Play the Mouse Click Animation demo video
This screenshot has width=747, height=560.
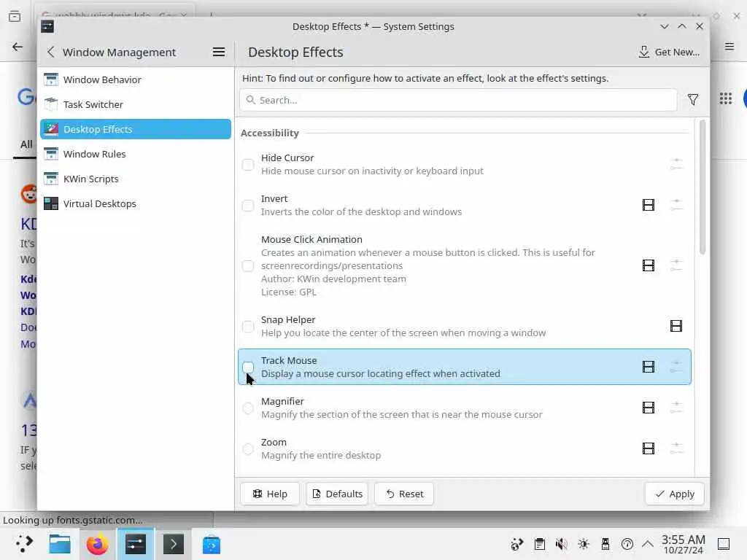(x=649, y=265)
